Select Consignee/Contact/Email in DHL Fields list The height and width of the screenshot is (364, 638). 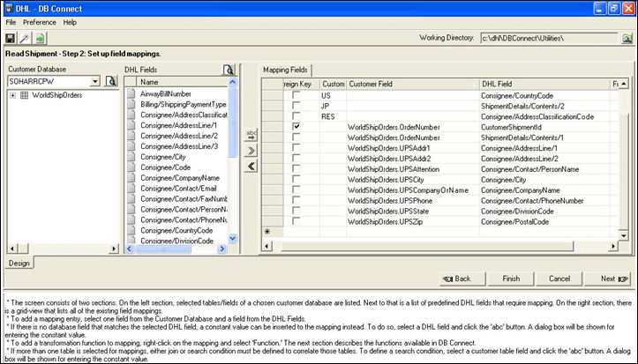(178, 189)
